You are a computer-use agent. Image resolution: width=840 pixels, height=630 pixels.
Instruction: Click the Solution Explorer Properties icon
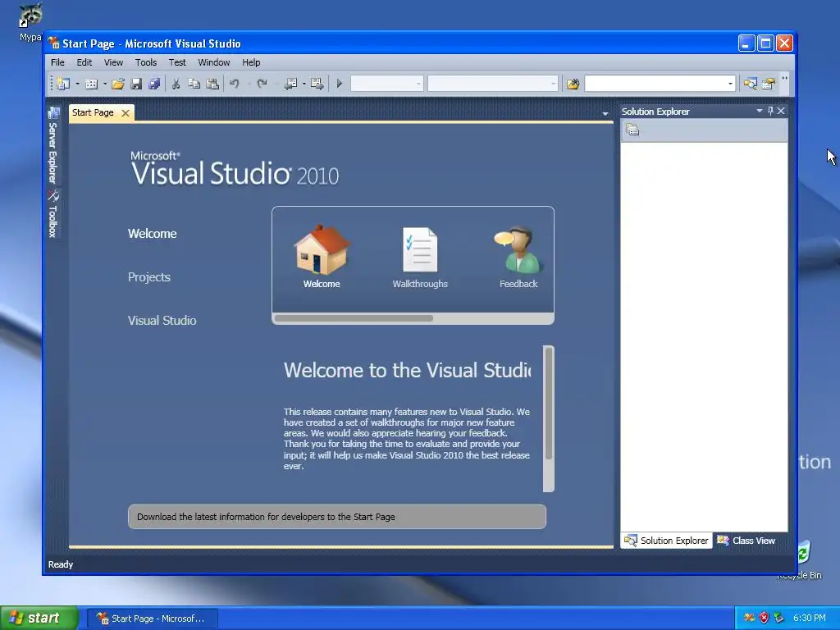point(632,130)
